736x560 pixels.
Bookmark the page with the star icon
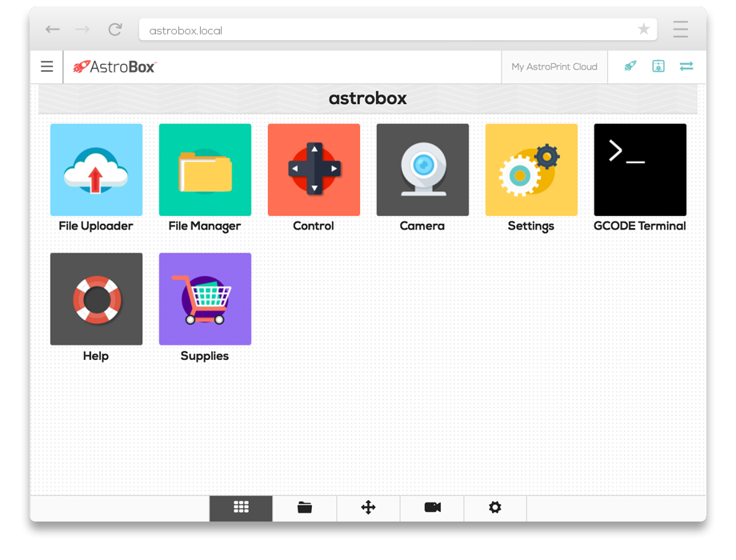643,29
